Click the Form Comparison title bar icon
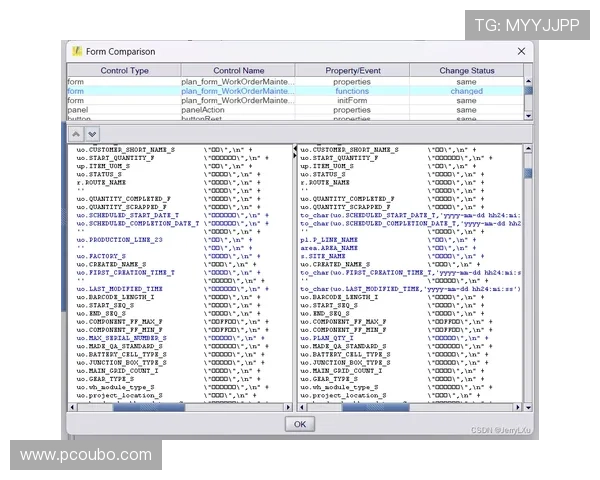The height and width of the screenshot is (480, 600). [77, 51]
